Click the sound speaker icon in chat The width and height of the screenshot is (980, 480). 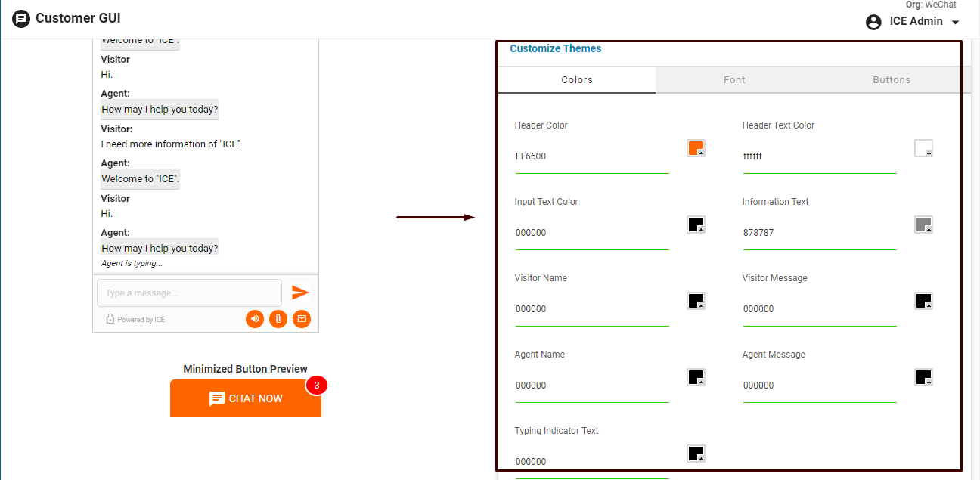coord(255,319)
